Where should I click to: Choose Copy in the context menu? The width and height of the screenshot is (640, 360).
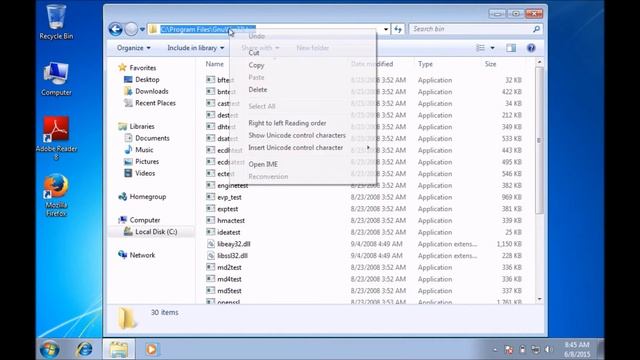point(256,65)
